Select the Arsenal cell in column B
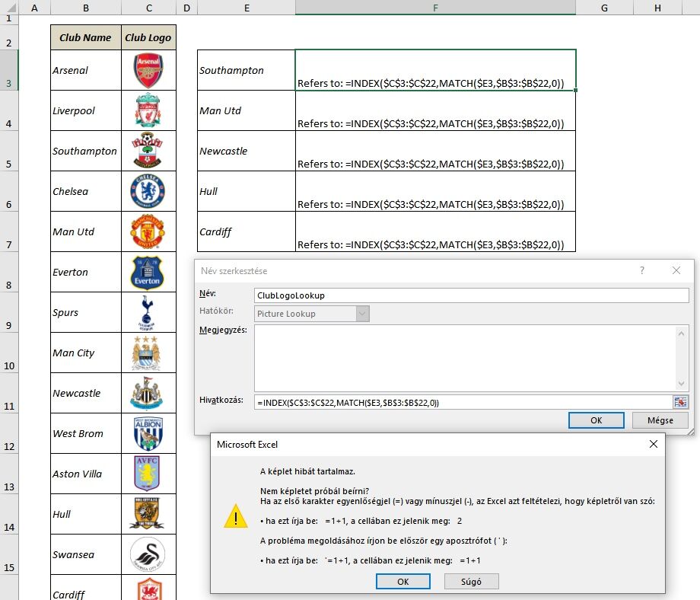This screenshot has height=600, width=700. coord(86,70)
